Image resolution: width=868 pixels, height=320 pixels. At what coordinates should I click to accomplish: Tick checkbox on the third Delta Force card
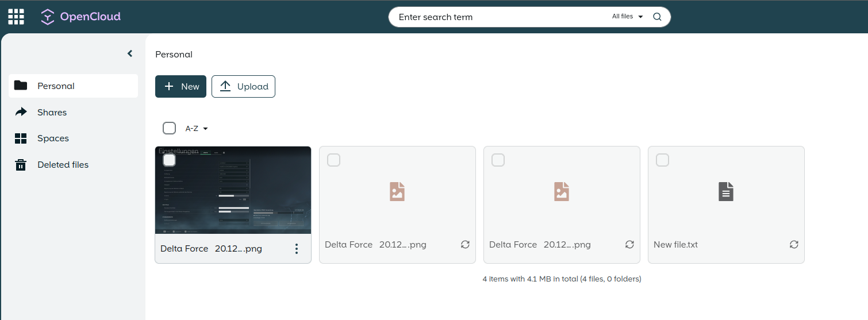point(498,160)
